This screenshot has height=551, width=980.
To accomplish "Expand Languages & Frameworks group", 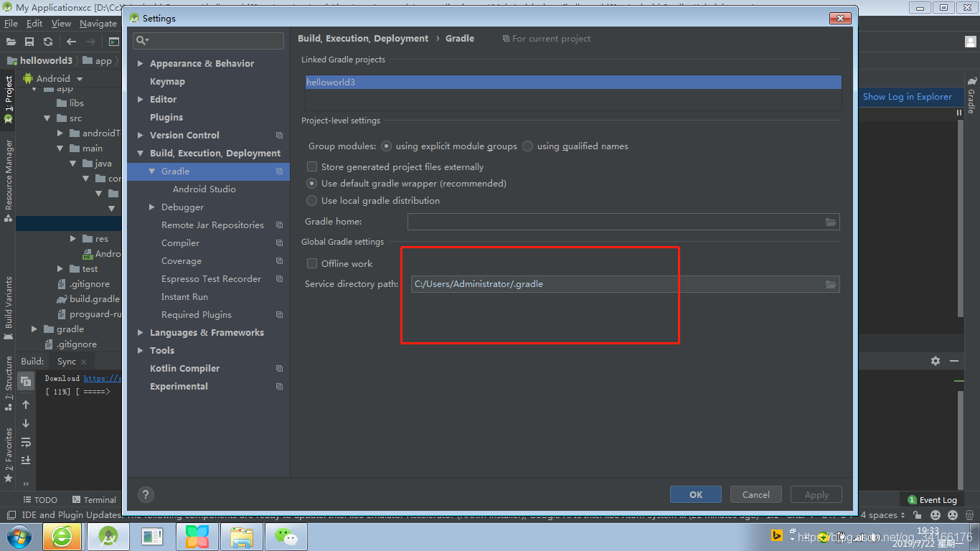I will [x=141, y=333].
